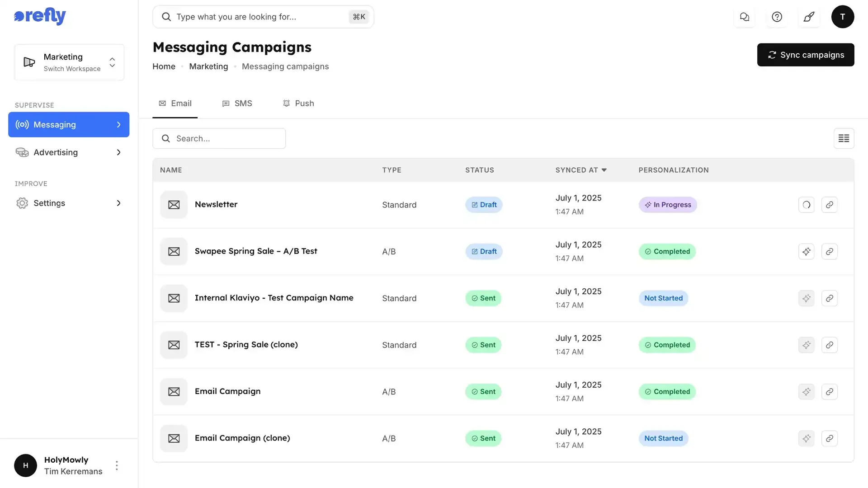Viewport: 868px width, 488px height.
Task: Click the STATUS column header
Action: (x=480, y=170)
